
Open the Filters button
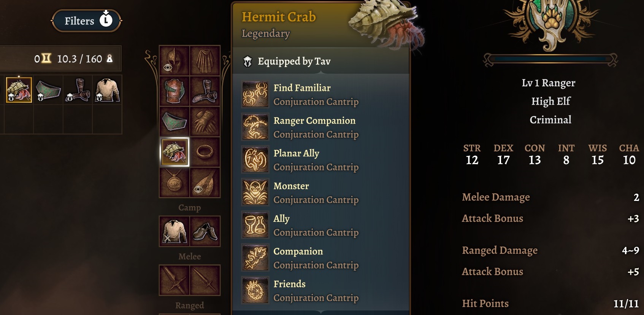tap(86, 21)
